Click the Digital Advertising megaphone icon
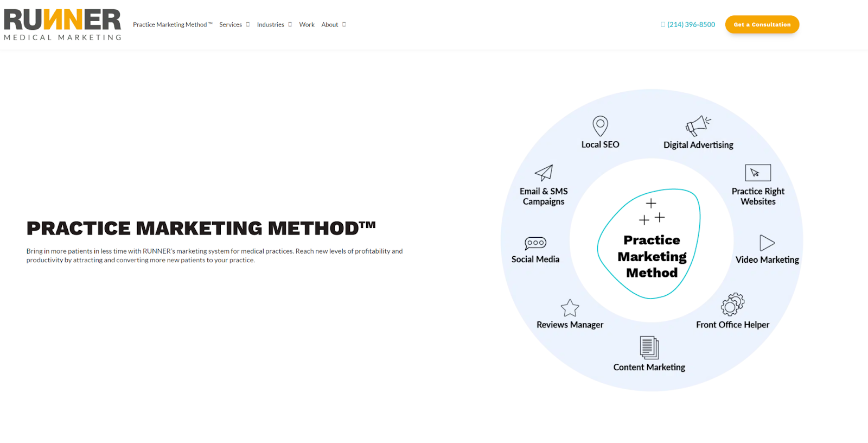Viewport: 868px width, 443px height. click(698, 125)
